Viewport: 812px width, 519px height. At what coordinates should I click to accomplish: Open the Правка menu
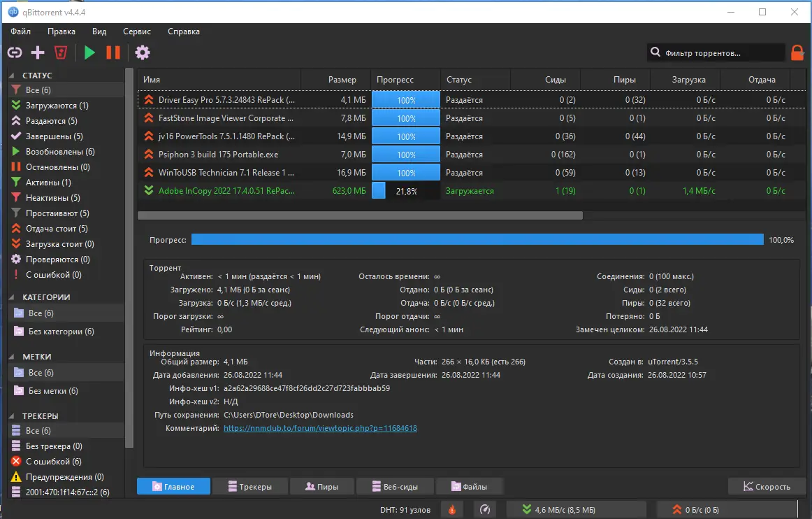[61, 31]
